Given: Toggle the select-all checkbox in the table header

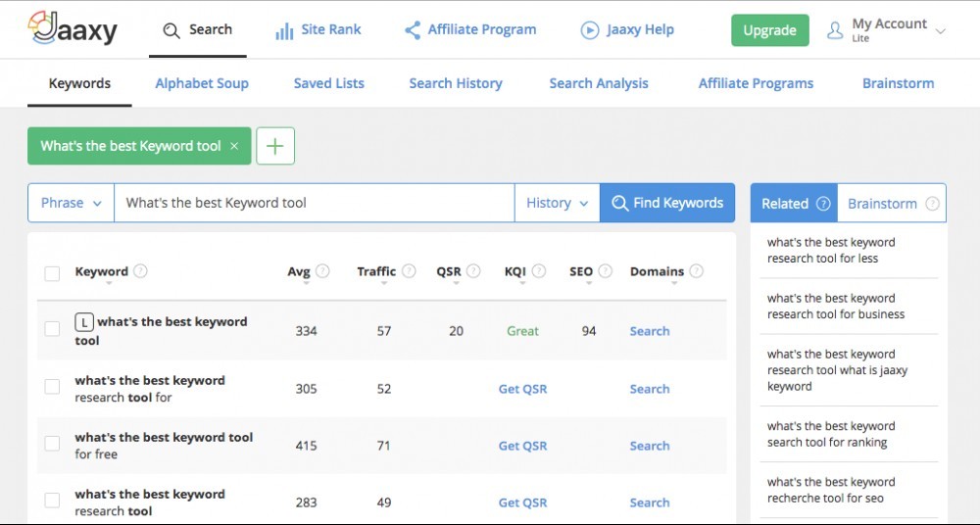Looking at the screenshot, I should 52,273.
